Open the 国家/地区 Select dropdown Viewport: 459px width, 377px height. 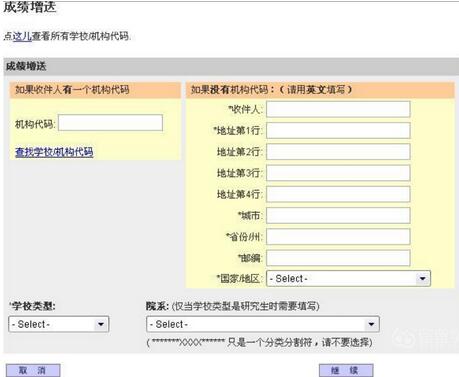tap(348, 278)
